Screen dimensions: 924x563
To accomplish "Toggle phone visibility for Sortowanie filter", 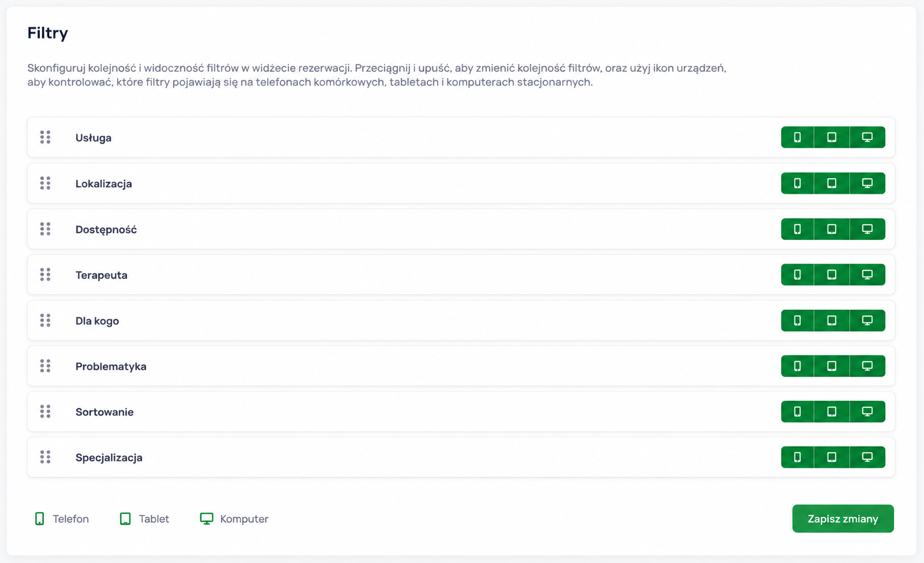I will click(797, 412).
